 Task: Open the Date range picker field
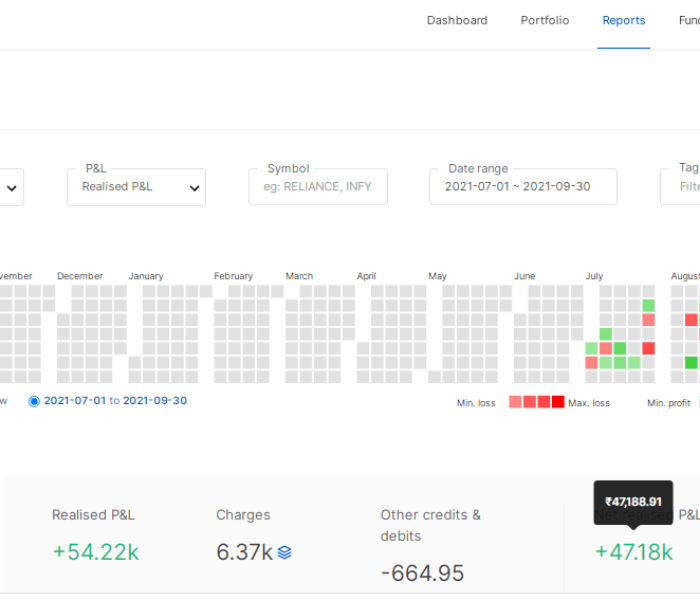click(x=522, y=187)
